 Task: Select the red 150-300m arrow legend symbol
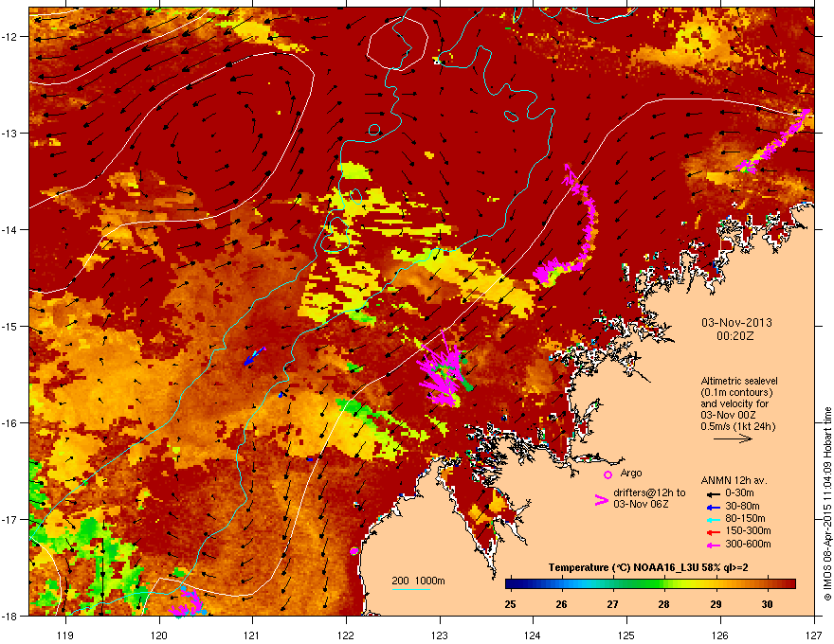713,532
